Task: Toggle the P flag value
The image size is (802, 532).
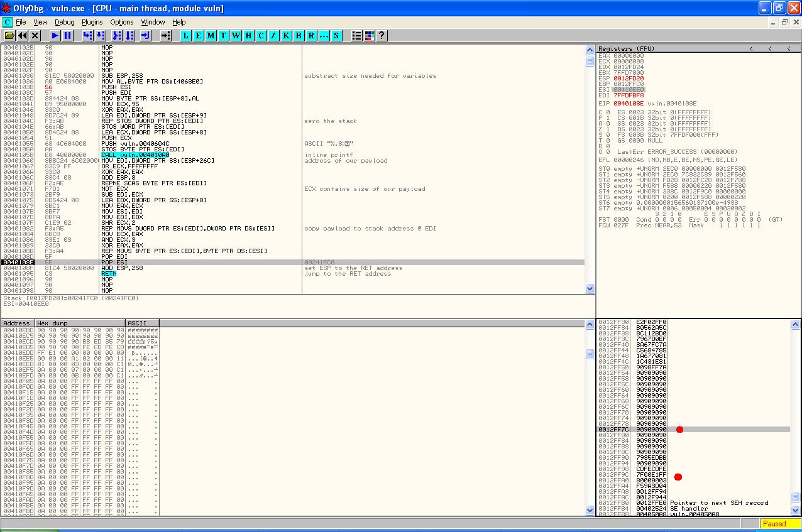Action: 608,117
